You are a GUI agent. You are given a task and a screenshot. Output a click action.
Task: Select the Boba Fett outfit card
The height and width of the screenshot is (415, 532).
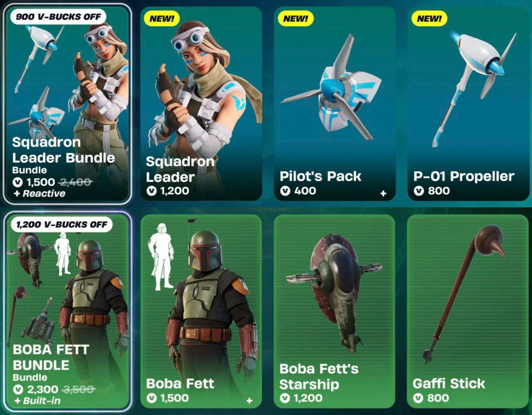click(x=201, y=311)
